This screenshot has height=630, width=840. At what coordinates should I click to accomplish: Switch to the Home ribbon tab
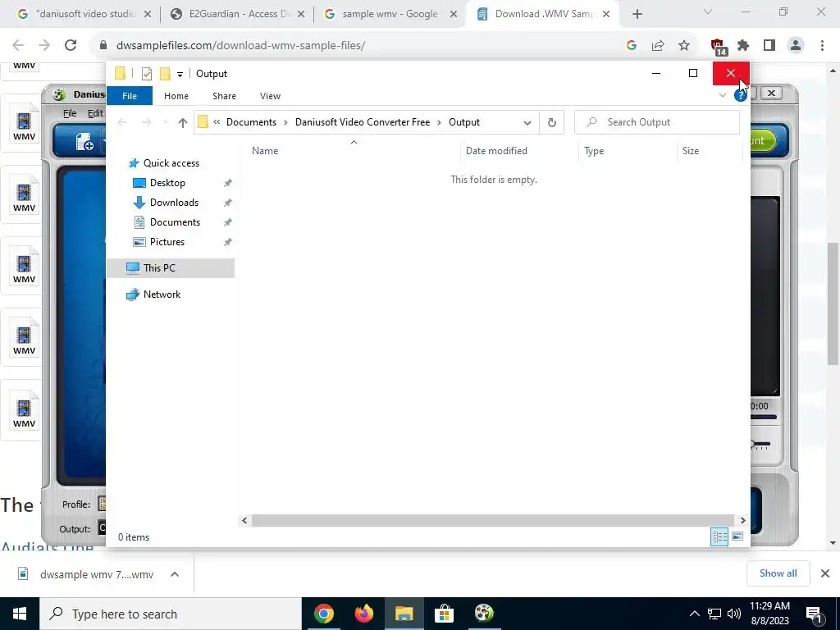coord(176,96)
